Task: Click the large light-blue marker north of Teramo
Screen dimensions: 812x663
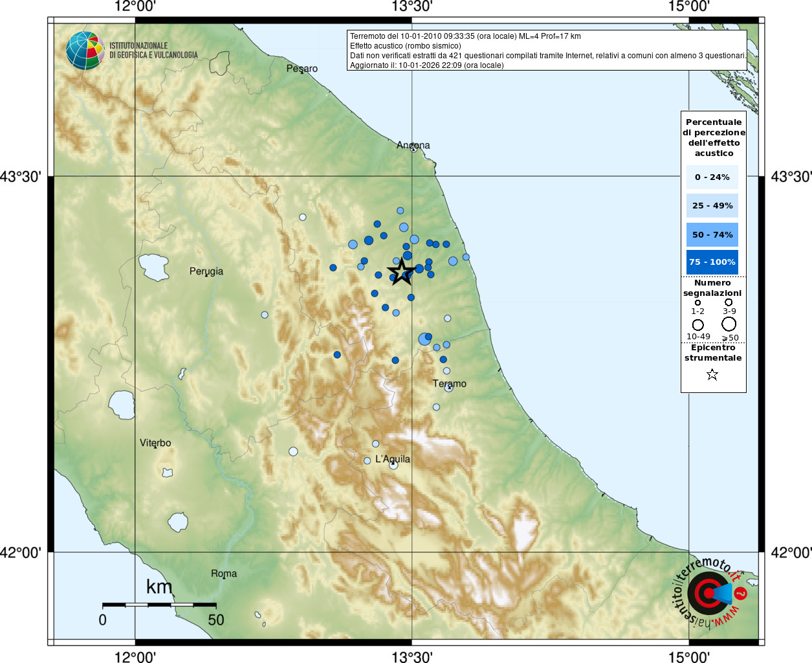Action: pos(424,339)
